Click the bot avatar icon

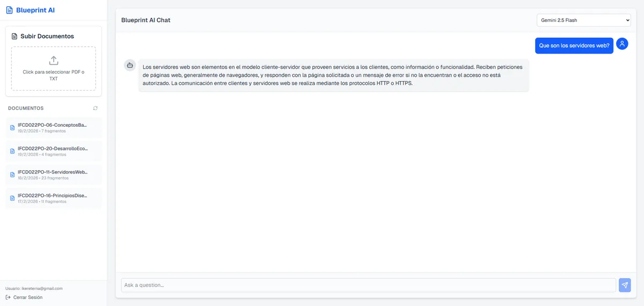(130, 65)
